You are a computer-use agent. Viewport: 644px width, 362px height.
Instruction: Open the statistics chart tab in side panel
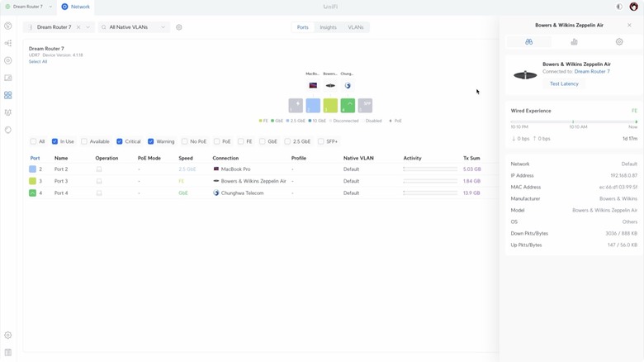574,41
